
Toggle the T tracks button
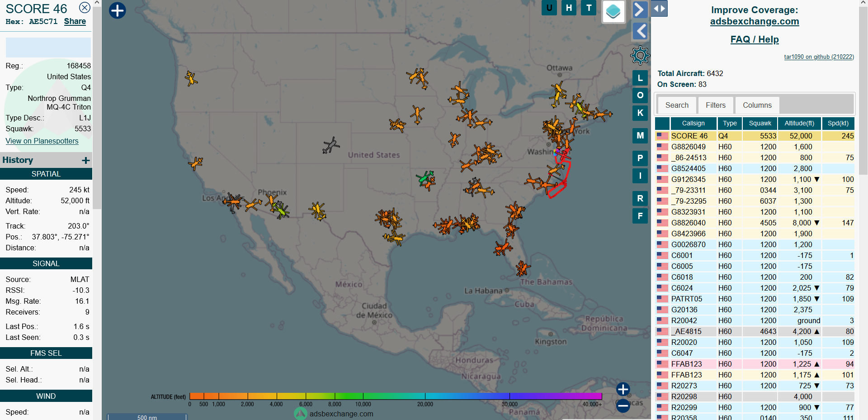pos(589,8)
